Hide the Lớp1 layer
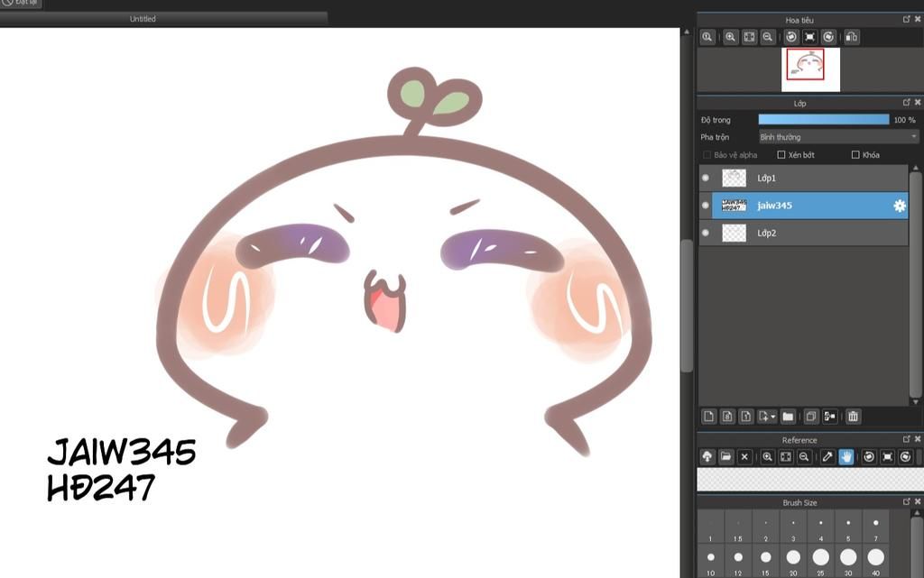This screenshot has height=578, width=924. pos(706,178)
